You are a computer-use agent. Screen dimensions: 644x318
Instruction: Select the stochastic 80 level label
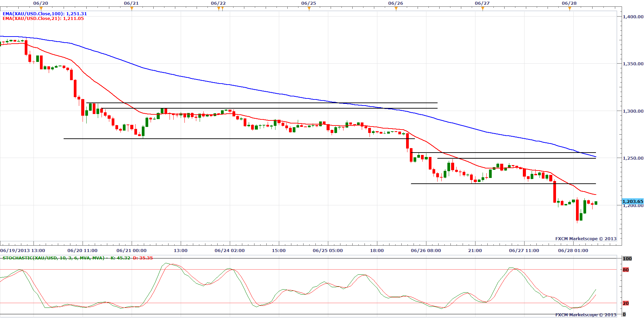626,270
